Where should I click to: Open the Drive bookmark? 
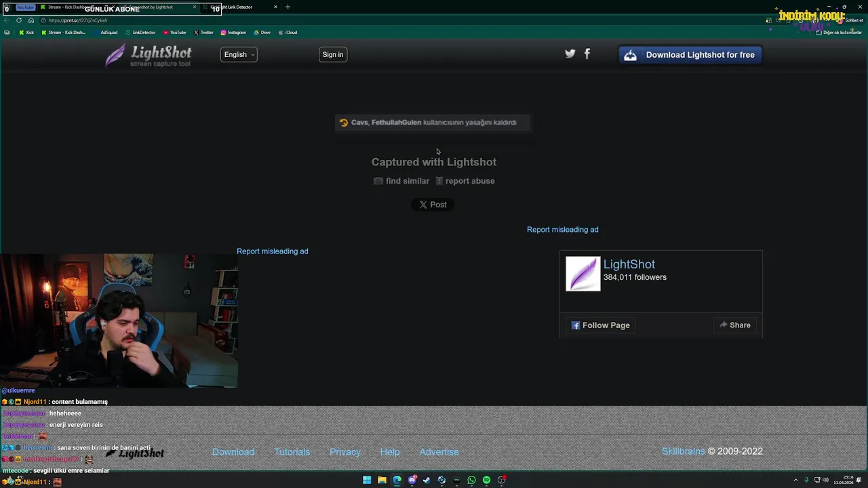tap(262, 33)
